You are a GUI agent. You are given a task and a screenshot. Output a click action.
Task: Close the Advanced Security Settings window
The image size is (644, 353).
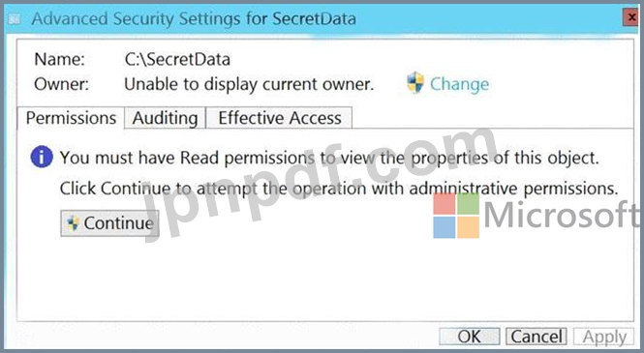point(631,17)
